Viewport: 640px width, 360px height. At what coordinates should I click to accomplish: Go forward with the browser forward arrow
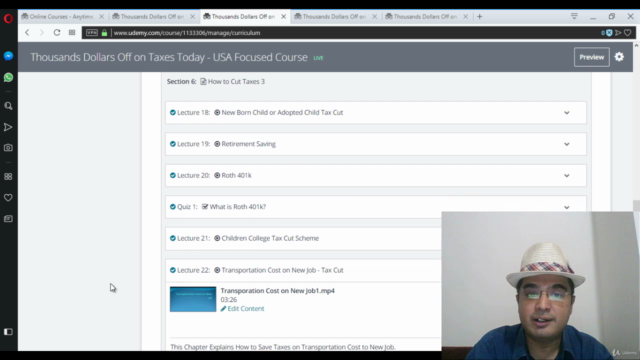(x=42, y=33)
